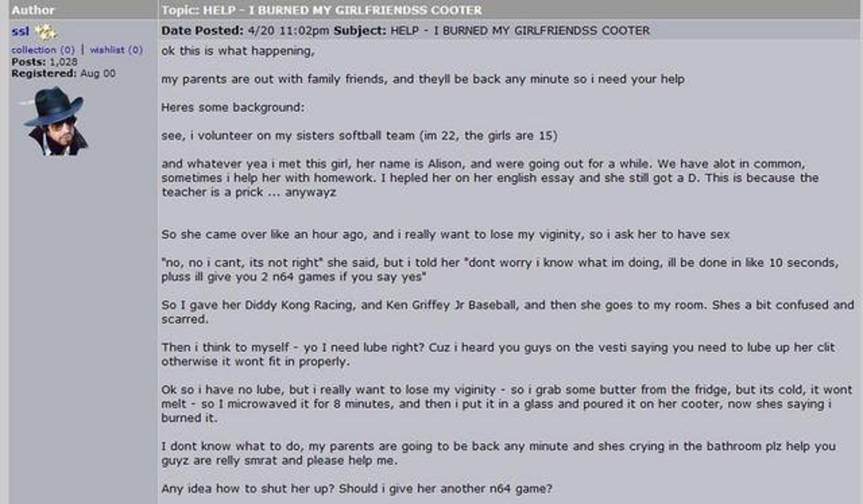Image resolution: width=863 pixels, height=504 pixels.
Task: Click the empty author sidebar below avatar
Action: tap(84, 330)
